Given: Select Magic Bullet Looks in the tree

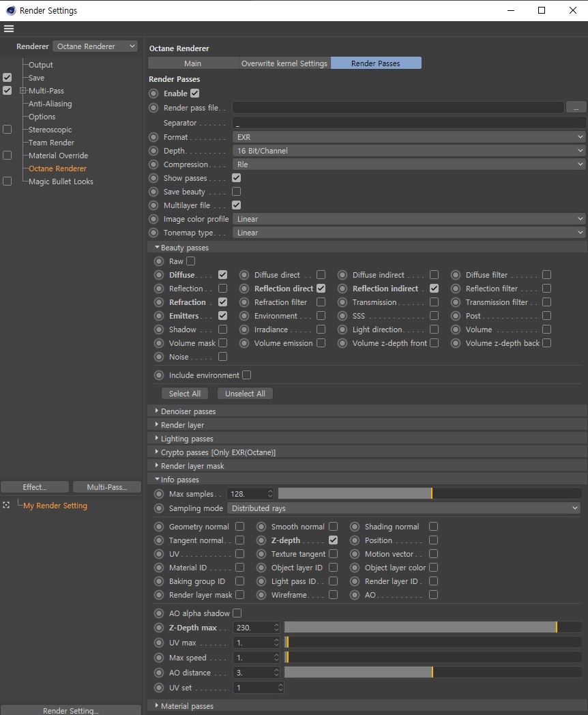Looking at the screenshot, I should pos(61,181).
